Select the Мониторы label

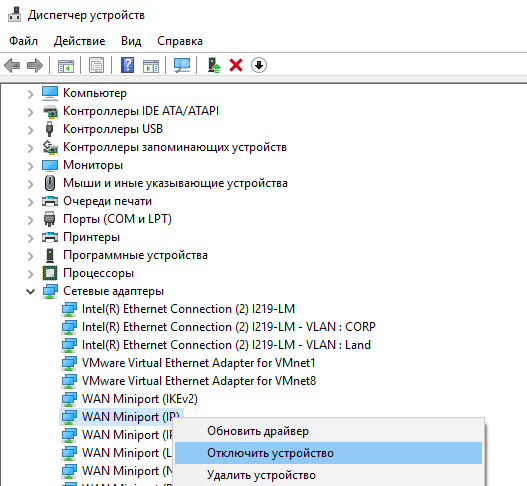(93, 165)
